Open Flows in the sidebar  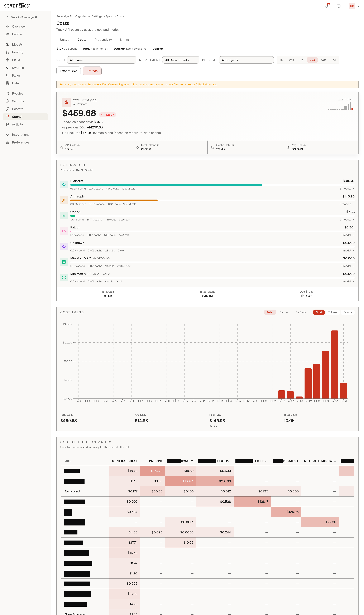pyautogui.click(x=25, y=75)
